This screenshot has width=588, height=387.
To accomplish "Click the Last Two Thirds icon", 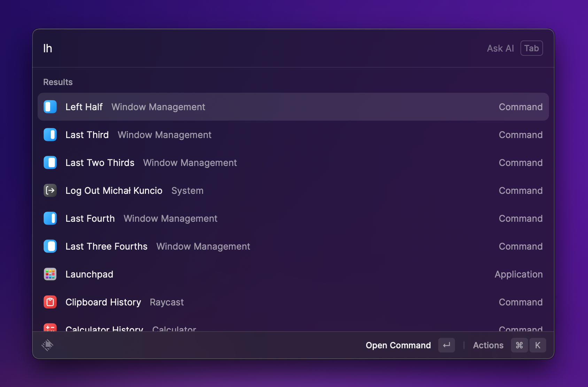I will [50, 162].
